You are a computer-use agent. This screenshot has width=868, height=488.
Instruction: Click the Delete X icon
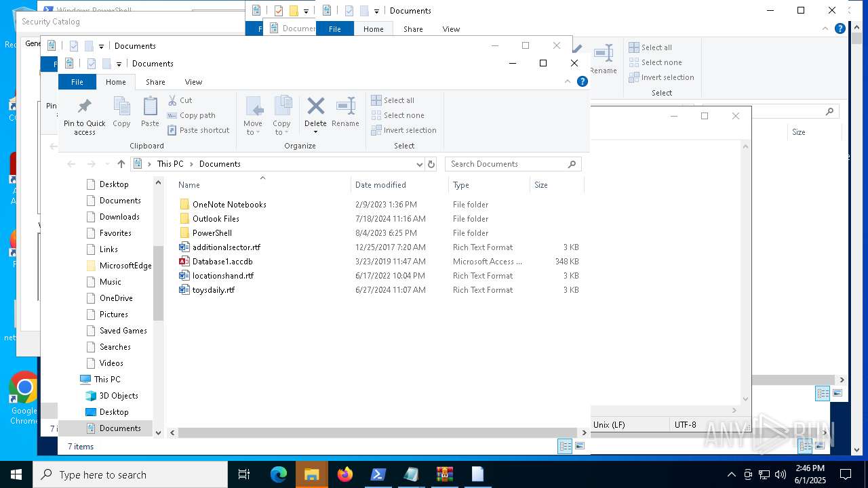(x=315, y=106)
